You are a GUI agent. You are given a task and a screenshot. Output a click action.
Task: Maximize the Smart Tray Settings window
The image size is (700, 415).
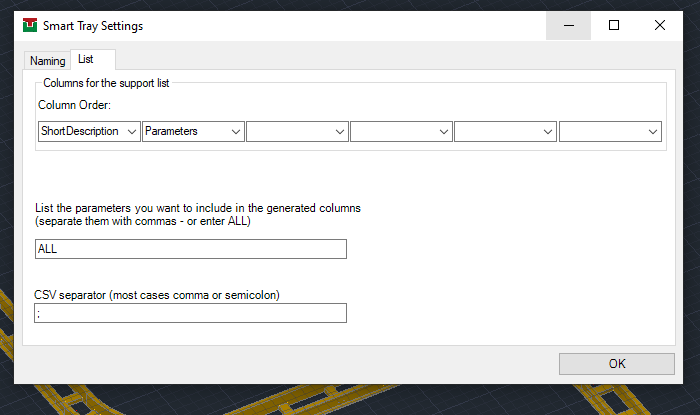coord(614,25)
